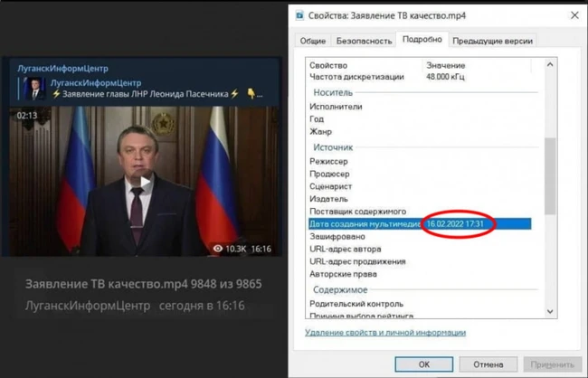Image resolution: width=588 pixels, height=378 pixels.
Task: Click the Частота дискретизации value 48.000 кГц
Action: (445, 77)
